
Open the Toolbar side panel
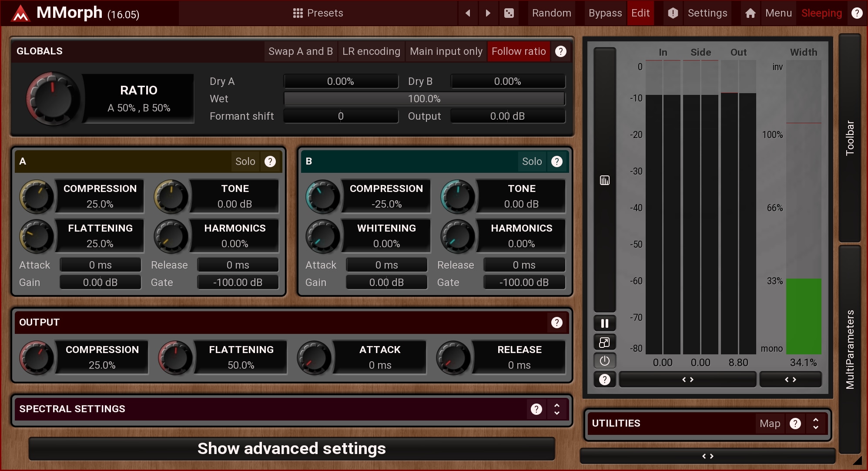(x=850, y=138)
